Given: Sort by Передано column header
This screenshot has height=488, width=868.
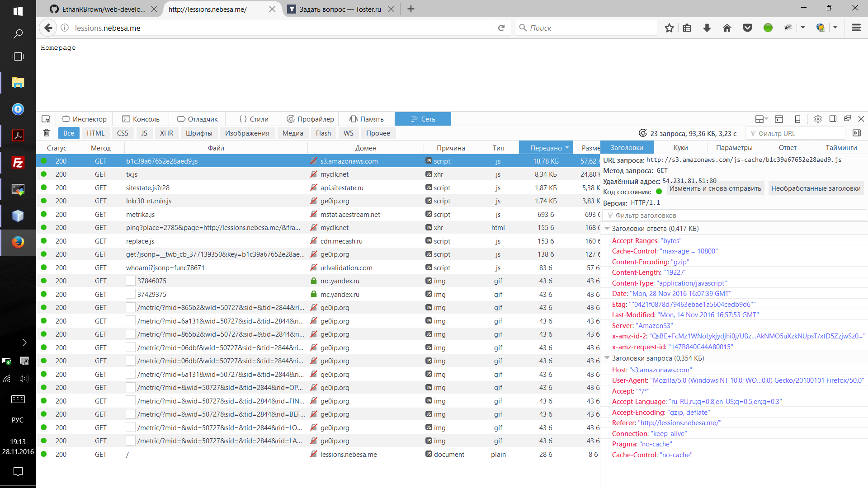Looking at the screenshot, I should click(x=546, y=148).
